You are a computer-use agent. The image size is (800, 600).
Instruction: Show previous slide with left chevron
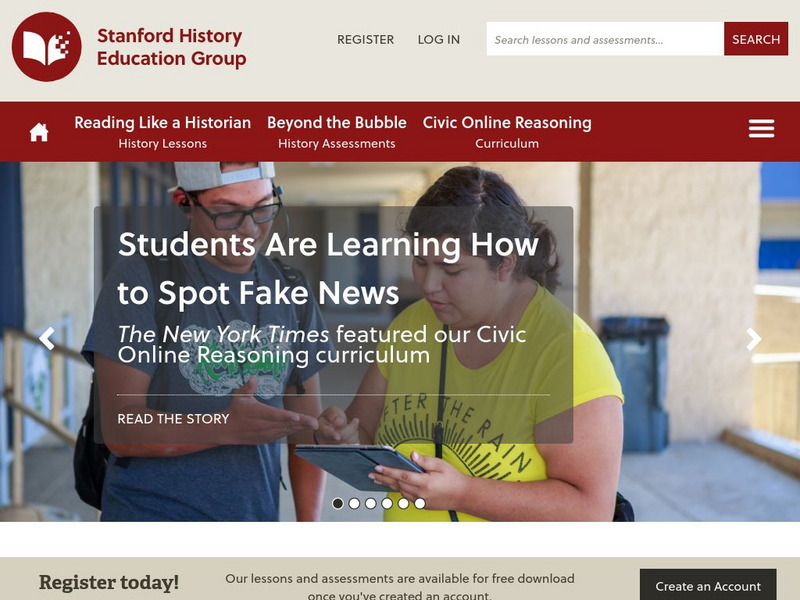click(47, 339)
